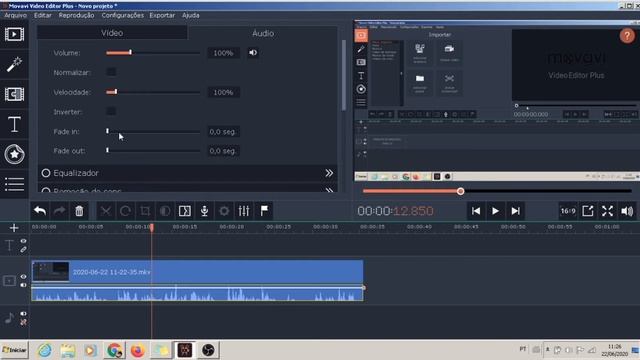Click the Fade in 0,0 seg field
Screen dimensions: 640x360
[x=223, y=131]
